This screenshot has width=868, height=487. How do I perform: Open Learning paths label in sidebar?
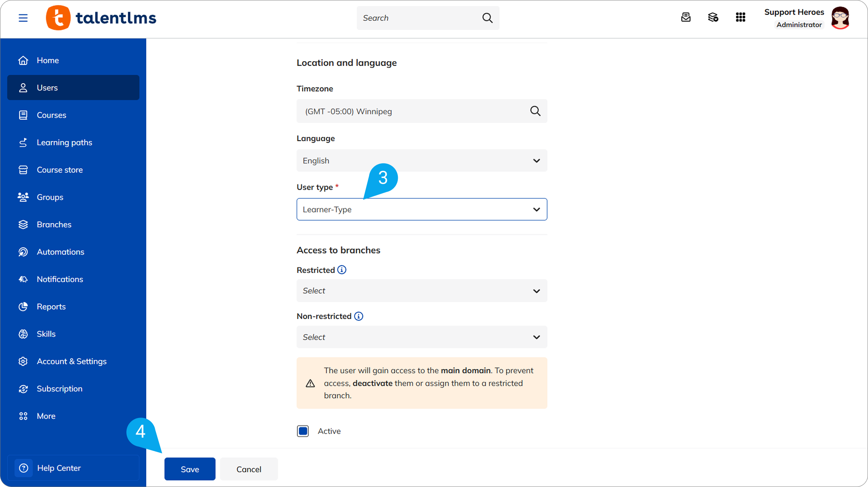(x=64, y=143)
